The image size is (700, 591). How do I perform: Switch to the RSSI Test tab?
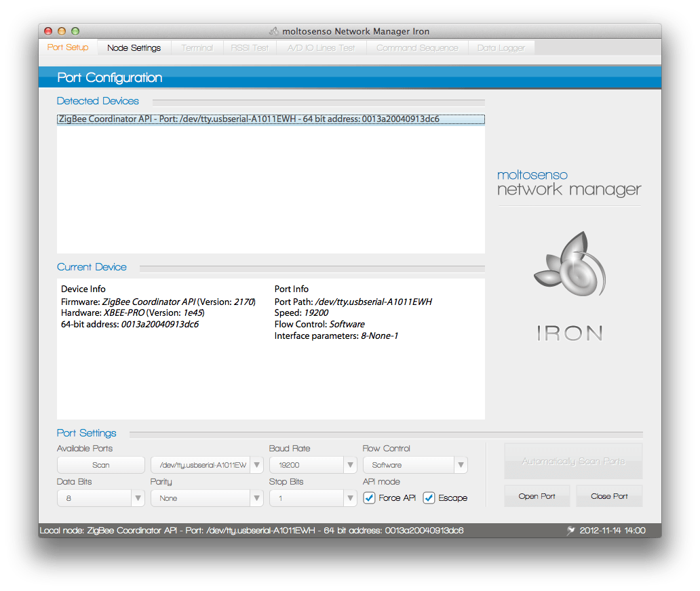pos(250,47)
